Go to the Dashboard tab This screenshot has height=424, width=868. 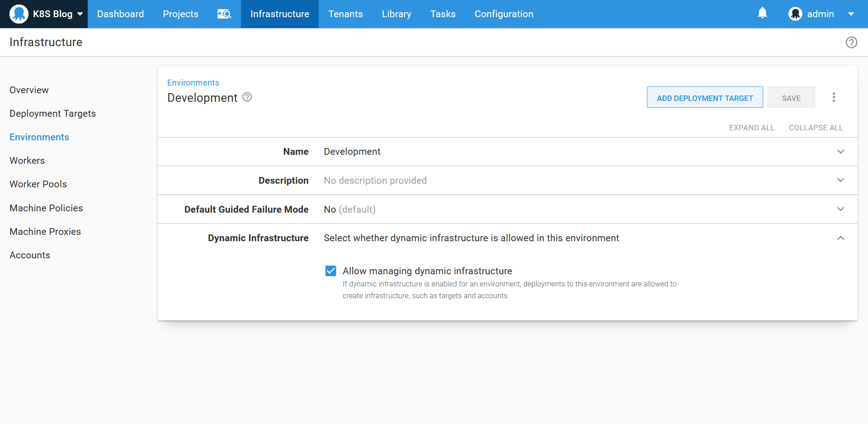click(x=120, y=14)
